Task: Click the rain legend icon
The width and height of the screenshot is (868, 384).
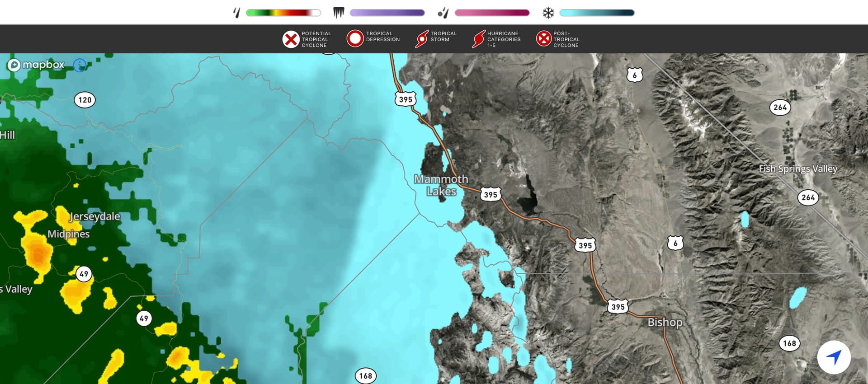Action: point(236,13)
